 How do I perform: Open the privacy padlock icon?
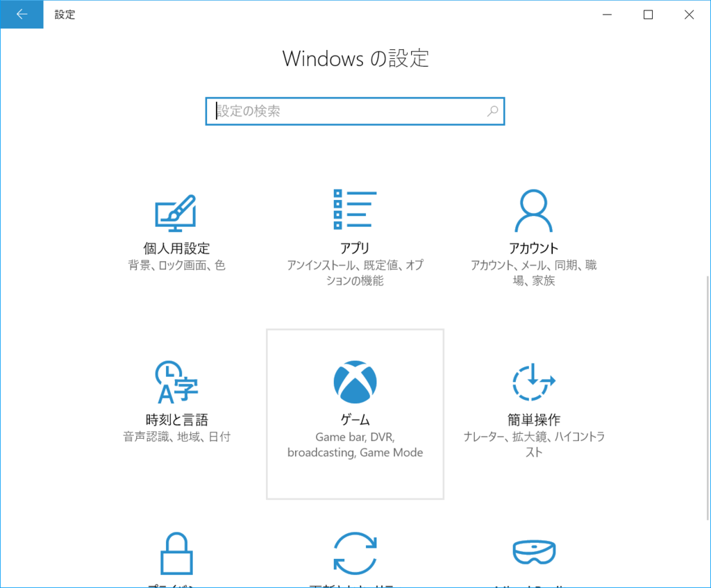pyautogui.click(x=176, y=553)
